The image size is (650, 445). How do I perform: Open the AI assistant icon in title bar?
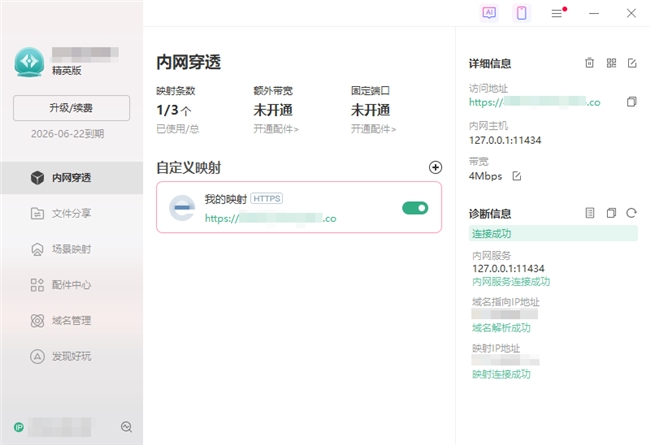(489, 13)
